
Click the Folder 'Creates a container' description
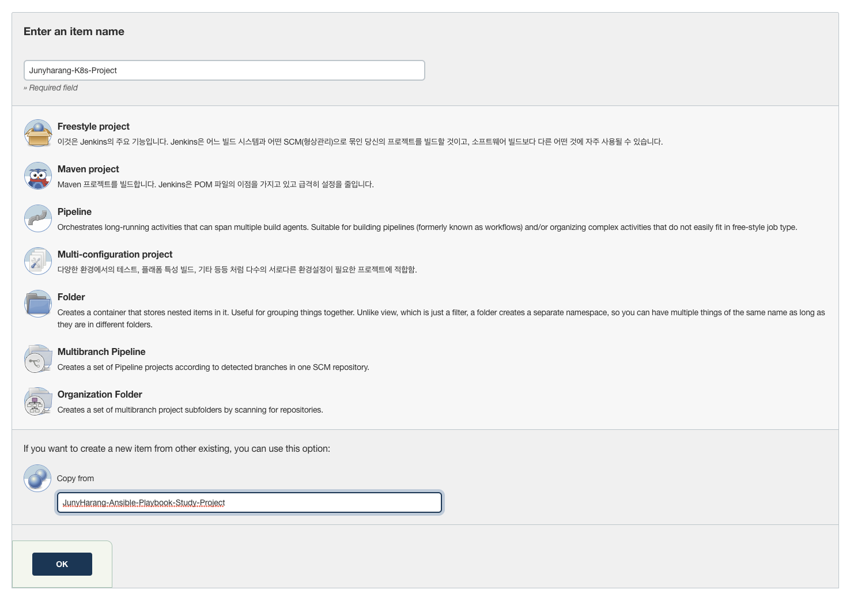441,318
